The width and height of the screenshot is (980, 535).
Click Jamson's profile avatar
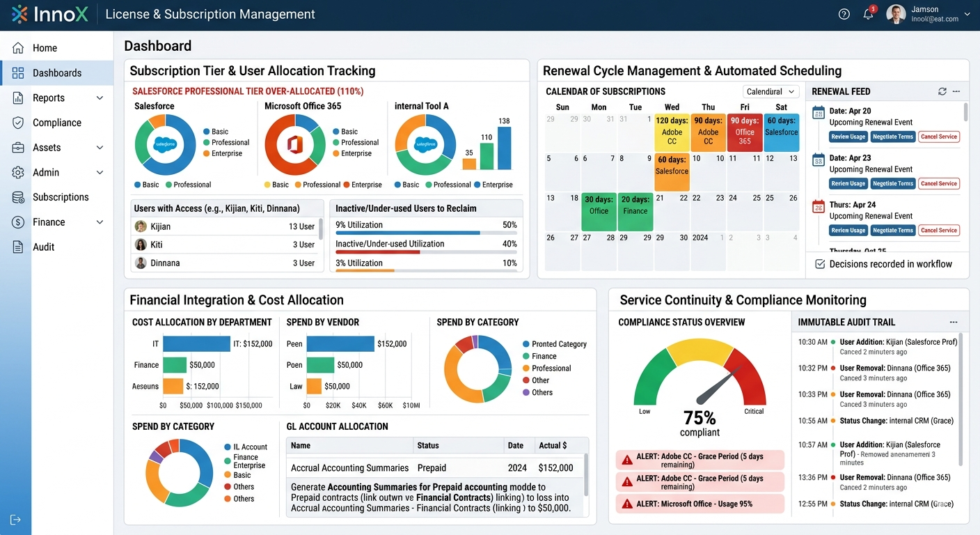(896, 14)
